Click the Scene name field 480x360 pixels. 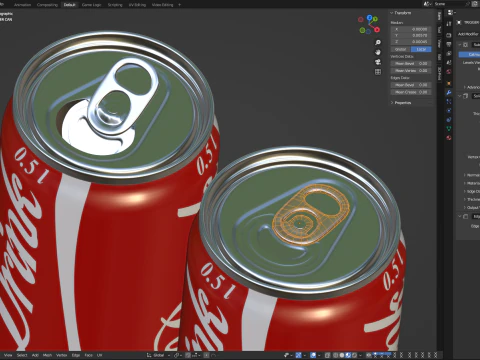click(x=451, y=4)
